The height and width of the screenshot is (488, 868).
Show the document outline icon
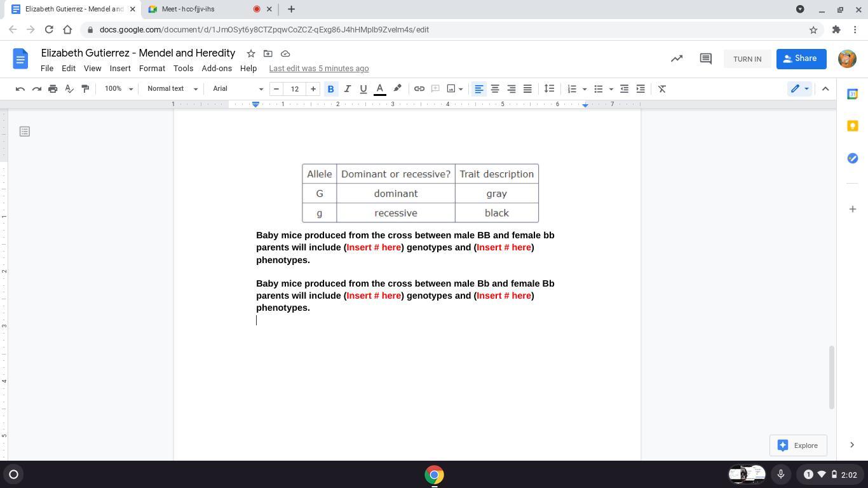click(25, 132)
